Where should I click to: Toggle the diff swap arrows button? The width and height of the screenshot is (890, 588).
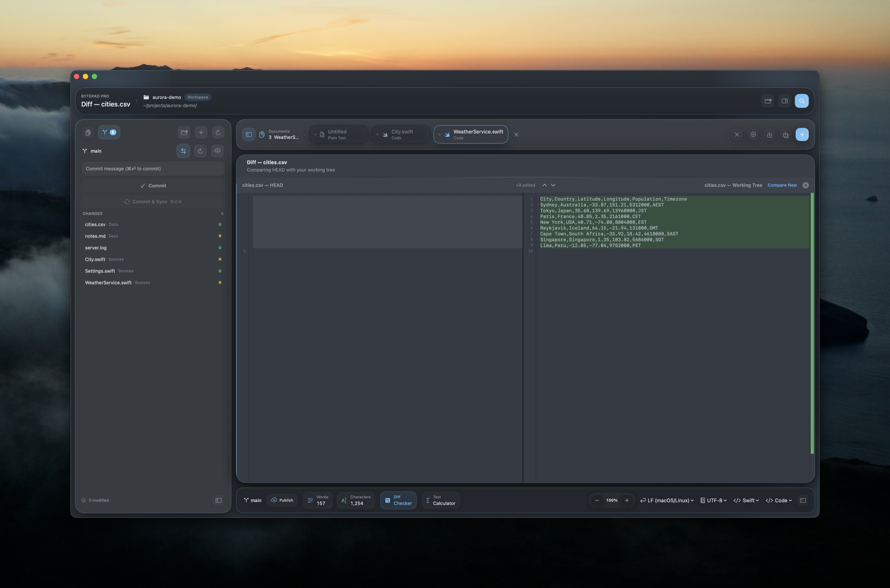[183, 151]
